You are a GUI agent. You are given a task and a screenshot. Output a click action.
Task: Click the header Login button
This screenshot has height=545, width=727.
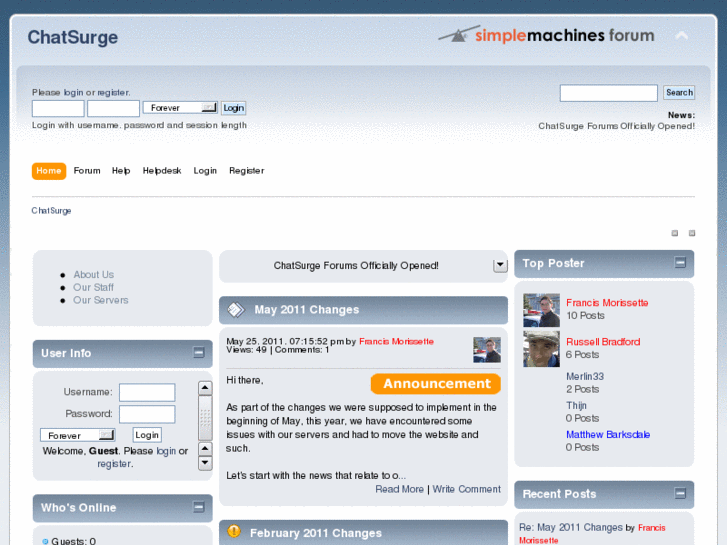point(233,108)
